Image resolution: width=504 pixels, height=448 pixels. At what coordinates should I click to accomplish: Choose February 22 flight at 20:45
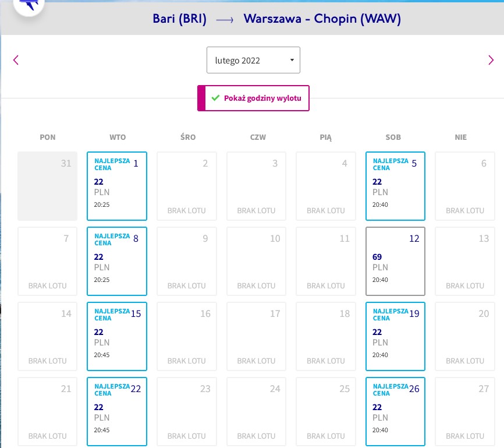pyautogui.click(x=117, y=412)
